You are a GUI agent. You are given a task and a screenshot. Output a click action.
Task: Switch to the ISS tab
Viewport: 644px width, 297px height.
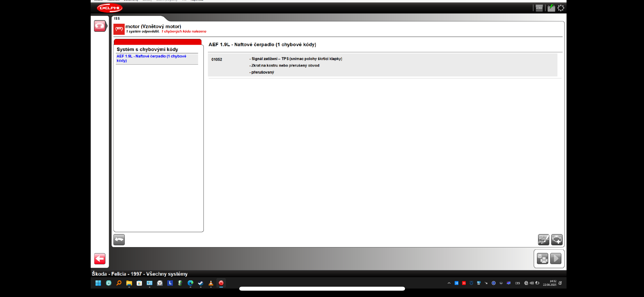click(117, 18)
